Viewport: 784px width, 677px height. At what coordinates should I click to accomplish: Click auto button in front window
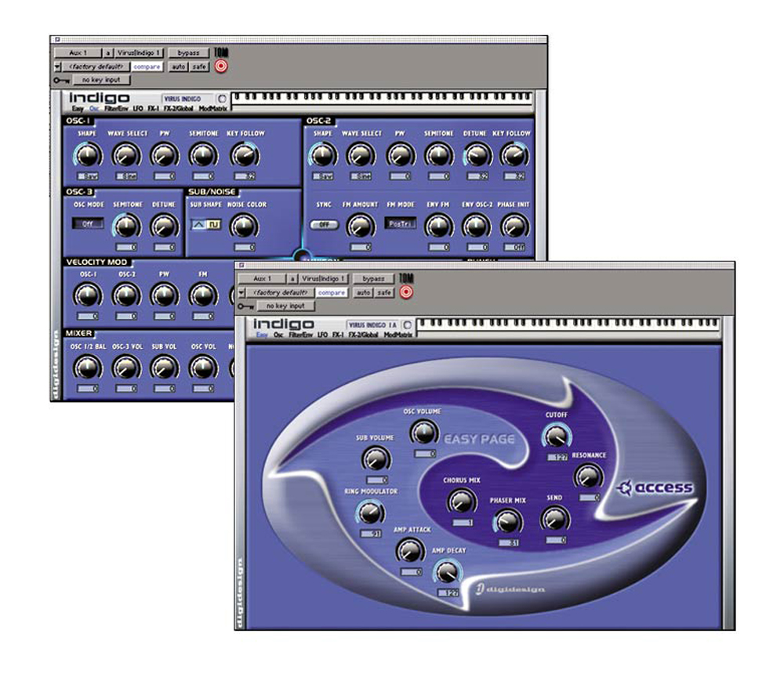pos(364,292)
